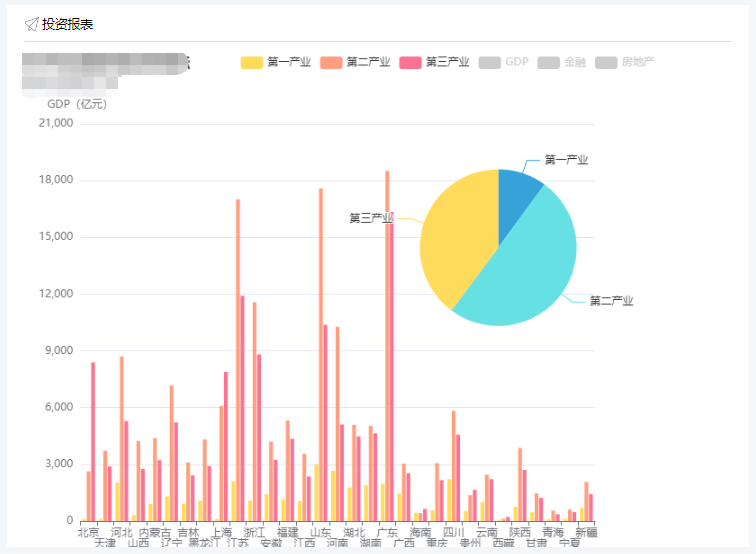The width and height of the screenshot is (756, 554).
Task: Click the paper plane icon beside 投资报表
Action: coord(32,24)
